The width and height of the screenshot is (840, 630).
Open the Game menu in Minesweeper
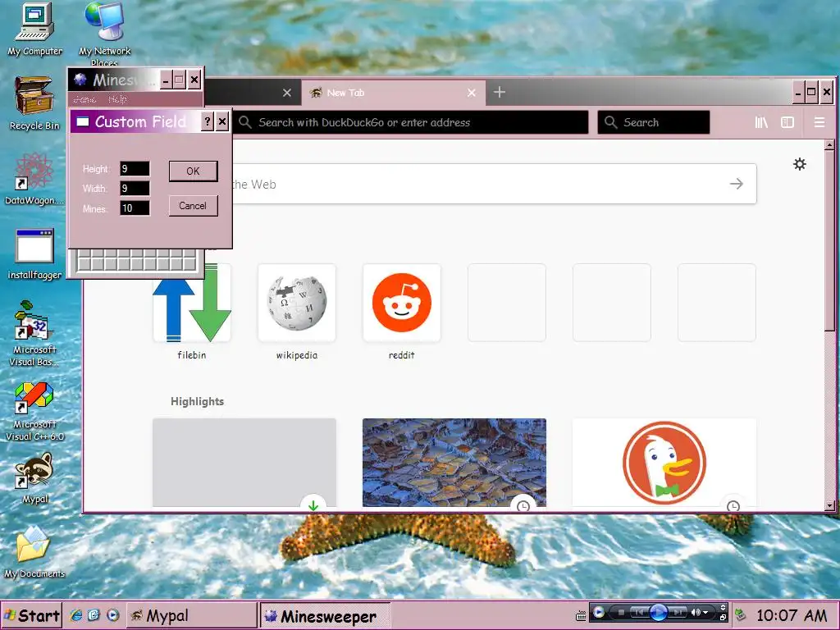tap(84, 99)
